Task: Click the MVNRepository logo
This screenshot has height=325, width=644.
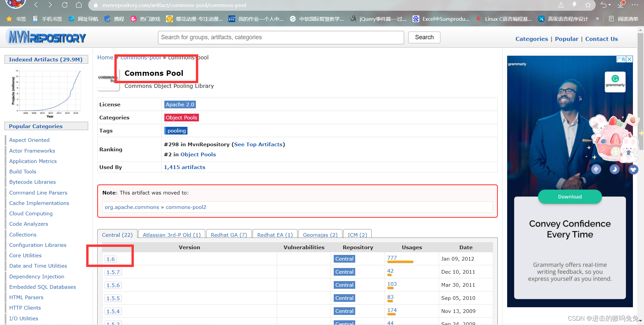Action: point(46,37)
